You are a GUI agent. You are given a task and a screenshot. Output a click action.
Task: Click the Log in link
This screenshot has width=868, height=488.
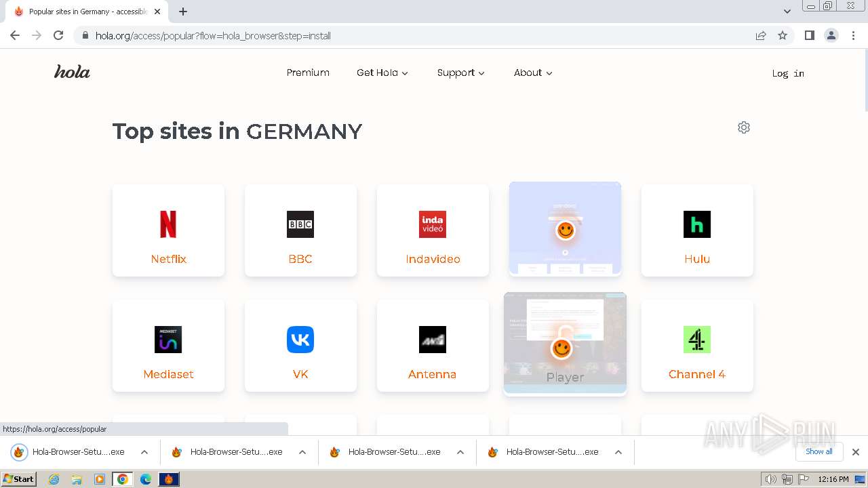point(788,73)
